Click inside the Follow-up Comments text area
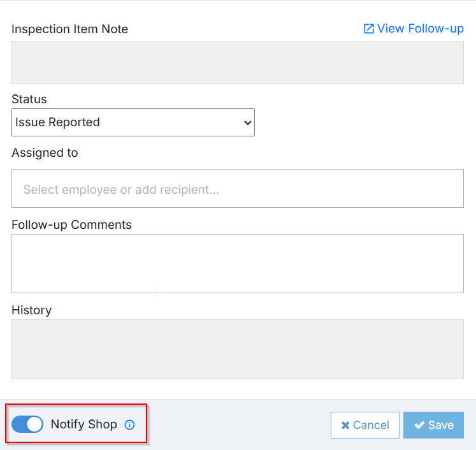This screenshot has width=476, height=450. click(x=237, y=263)
